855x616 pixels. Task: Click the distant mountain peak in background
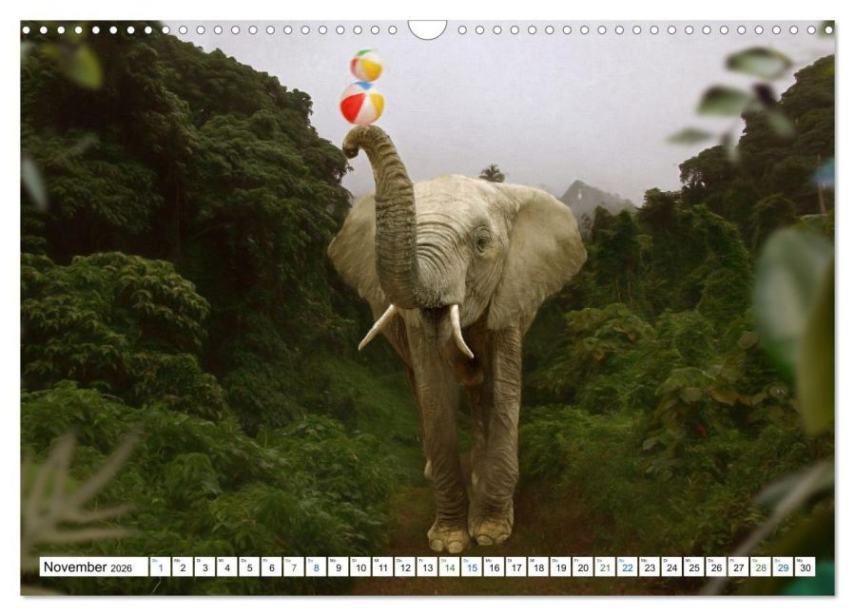[582, 190]
